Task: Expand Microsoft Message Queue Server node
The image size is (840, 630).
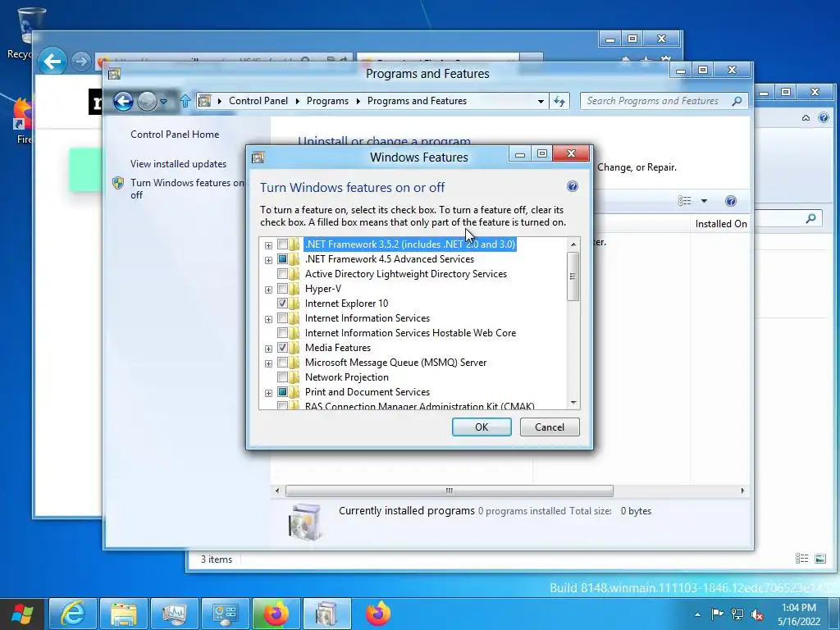Action: [268, 363]
